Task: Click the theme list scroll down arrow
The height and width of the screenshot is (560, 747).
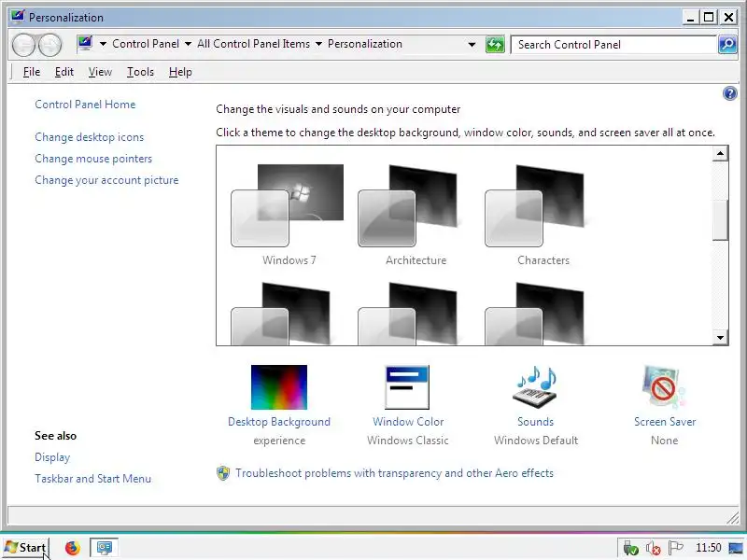Action: [x=720, y=338]
